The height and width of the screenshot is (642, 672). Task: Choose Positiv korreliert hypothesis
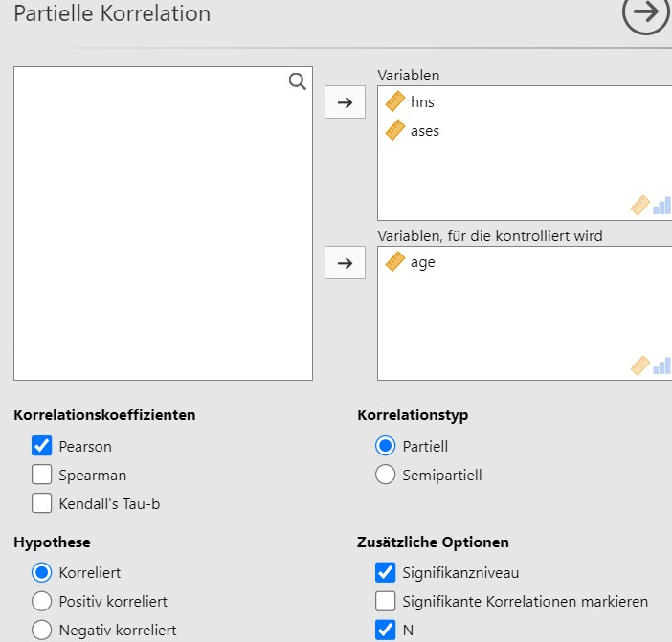click(x=41, y=601)
